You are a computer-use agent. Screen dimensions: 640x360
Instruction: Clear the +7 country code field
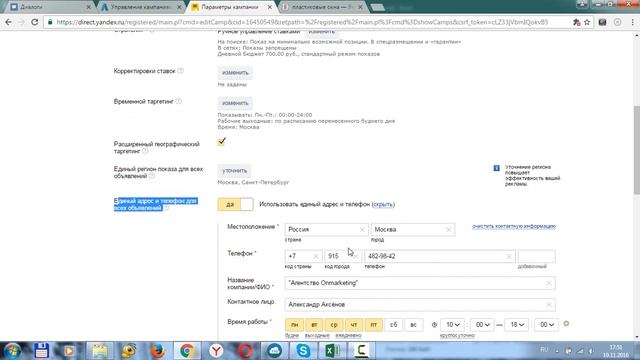(x=316, y=256)
